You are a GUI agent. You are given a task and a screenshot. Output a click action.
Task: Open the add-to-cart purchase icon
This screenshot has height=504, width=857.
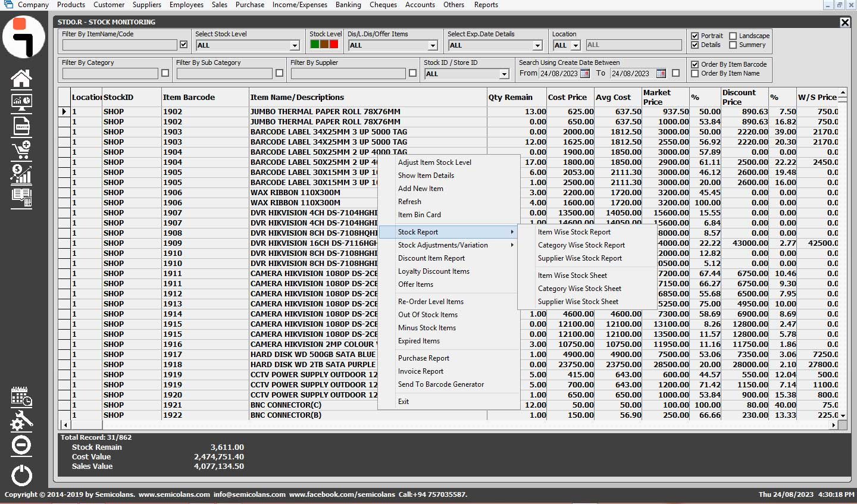coord(21,149)
